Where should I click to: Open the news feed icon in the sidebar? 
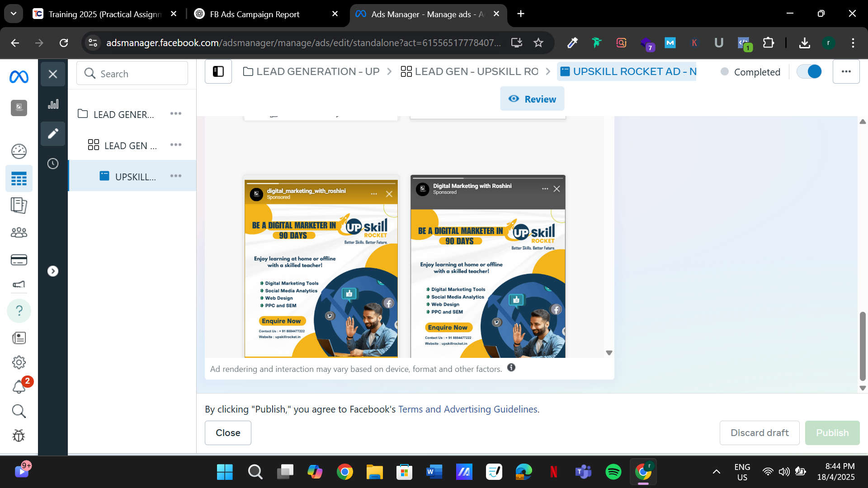pos(19,338)
